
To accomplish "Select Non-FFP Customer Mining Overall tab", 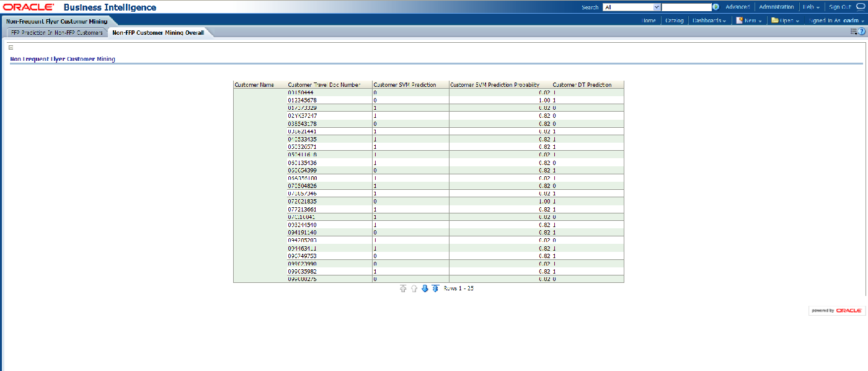I will [158, 32].
